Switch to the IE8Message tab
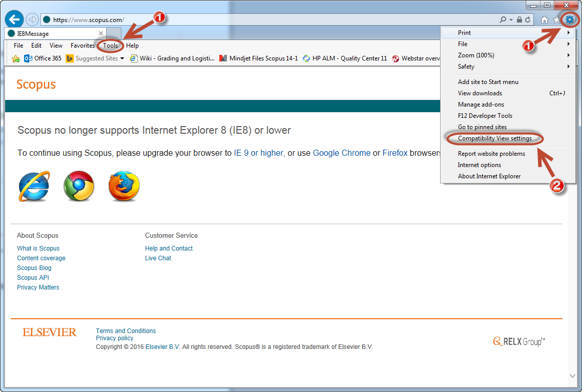The width and height of the screenshot is (582, 392). (x=56, y=33)
